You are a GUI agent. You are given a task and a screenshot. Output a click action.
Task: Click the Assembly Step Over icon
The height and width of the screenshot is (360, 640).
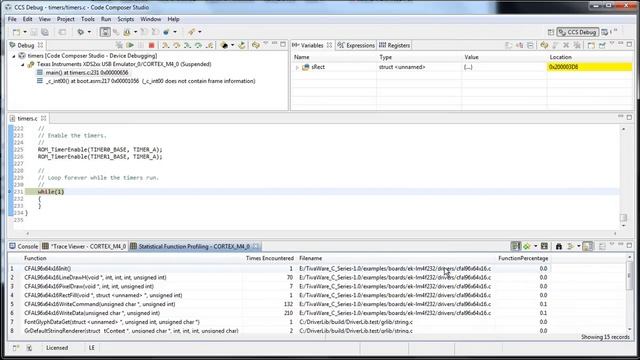click(198, 45)
